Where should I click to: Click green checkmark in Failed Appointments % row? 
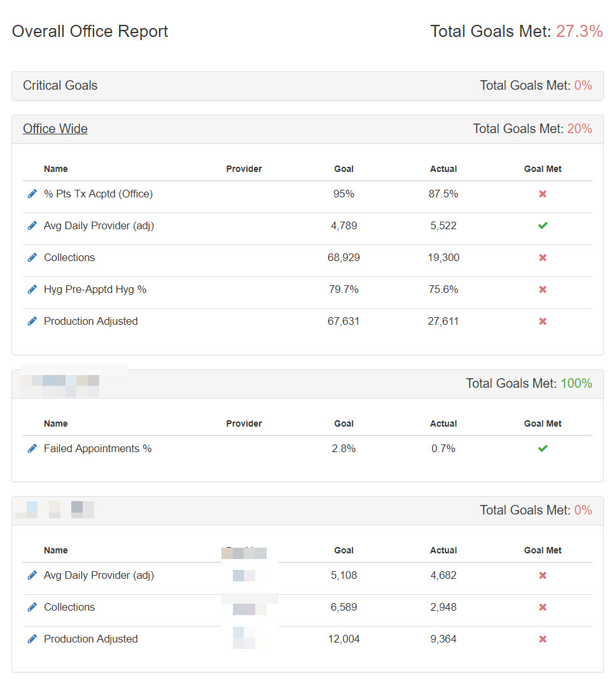click(543, 448)
